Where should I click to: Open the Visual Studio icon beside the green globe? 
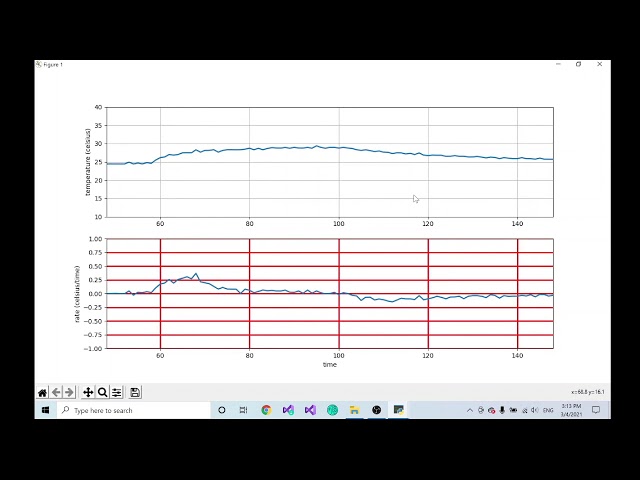click(x=310, y=410)
